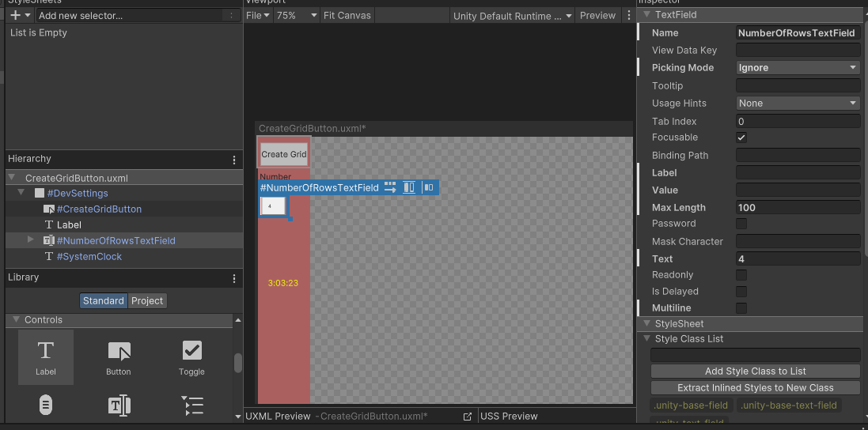
Task: Open the File menu in Viewport toolbar
Action: point(258,16)
